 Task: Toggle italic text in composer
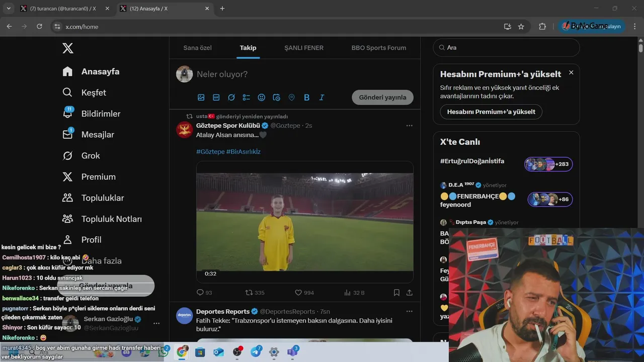pyautogui.click(x=321, y=98)
